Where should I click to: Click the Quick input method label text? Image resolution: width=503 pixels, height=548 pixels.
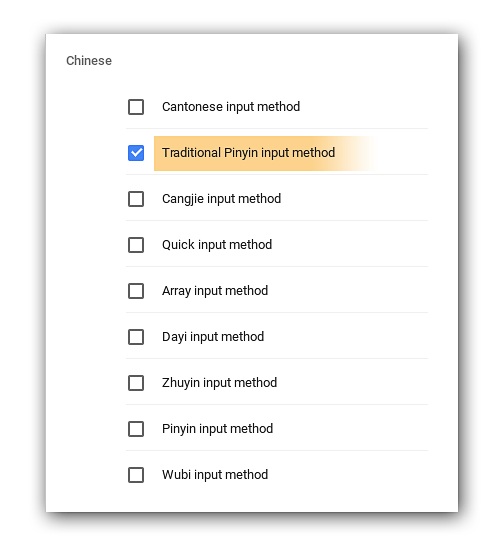click(217, 245)
